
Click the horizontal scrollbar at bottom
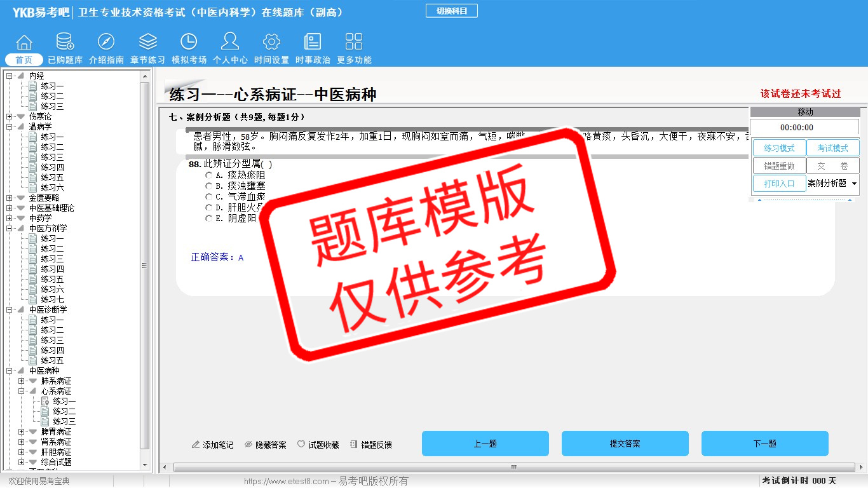click(513, 468)
